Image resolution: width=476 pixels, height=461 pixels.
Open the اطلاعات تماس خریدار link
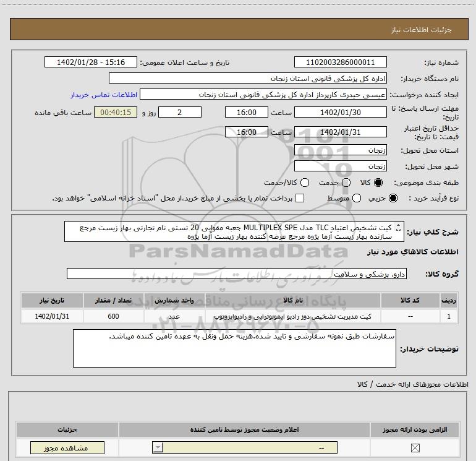[104, 95]
